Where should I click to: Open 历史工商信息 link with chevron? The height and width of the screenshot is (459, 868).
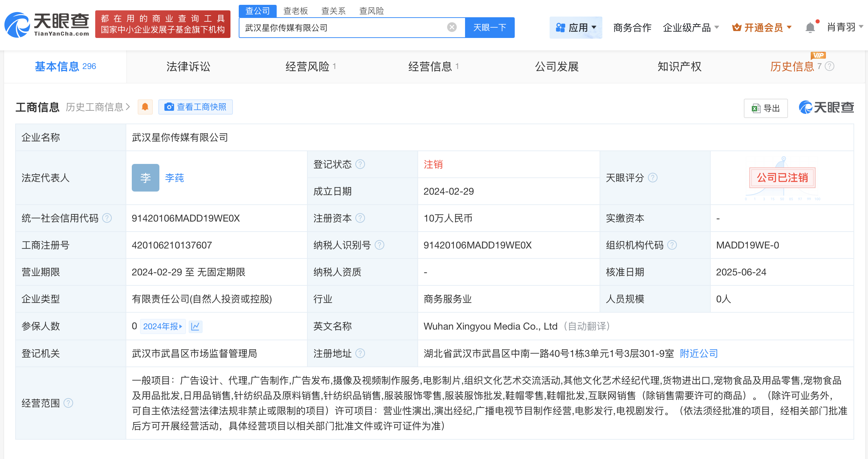pos(98,107)
